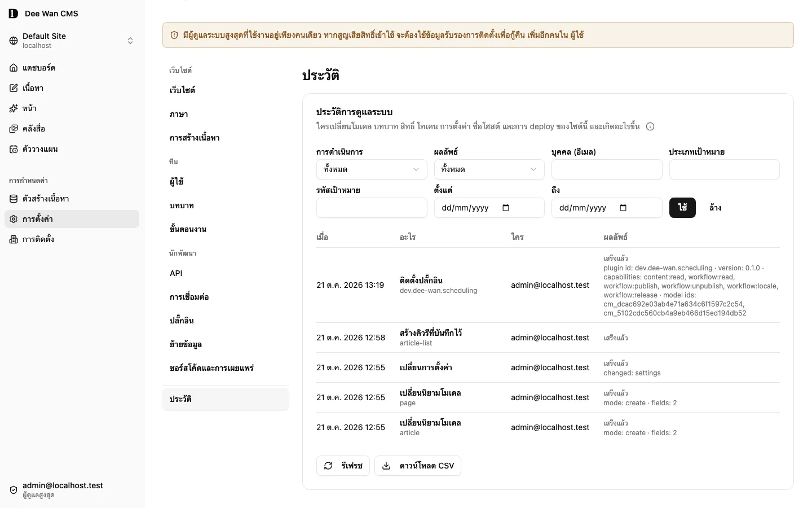Click the การตั้งค่า gear icon

14,219
